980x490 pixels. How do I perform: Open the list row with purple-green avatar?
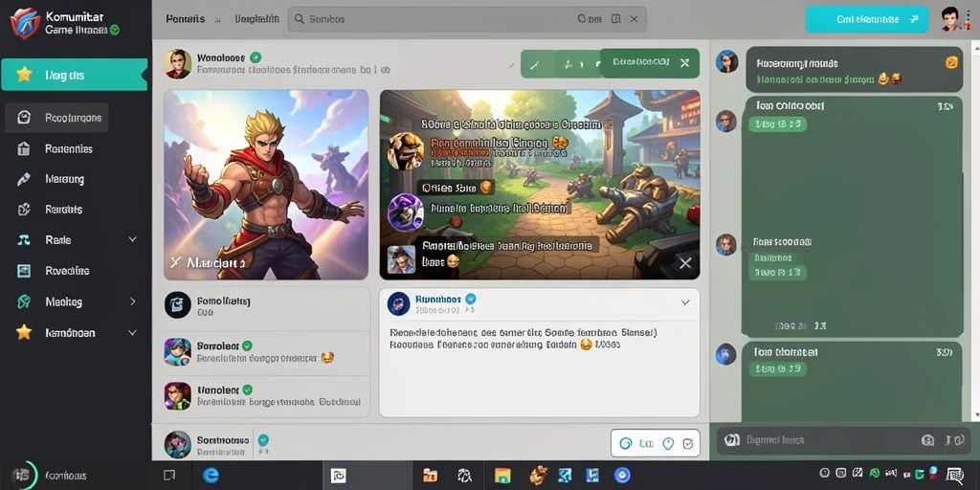tap(266, 395)
